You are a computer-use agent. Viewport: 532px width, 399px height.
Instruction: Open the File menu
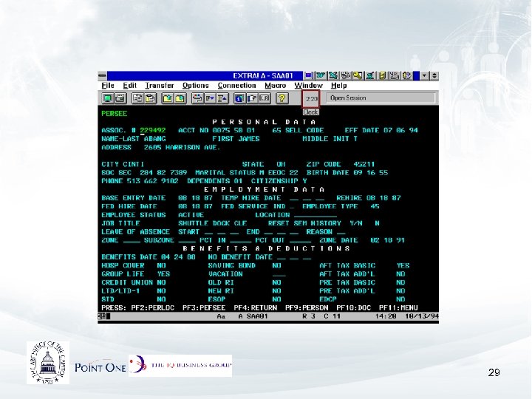[108, 86]
